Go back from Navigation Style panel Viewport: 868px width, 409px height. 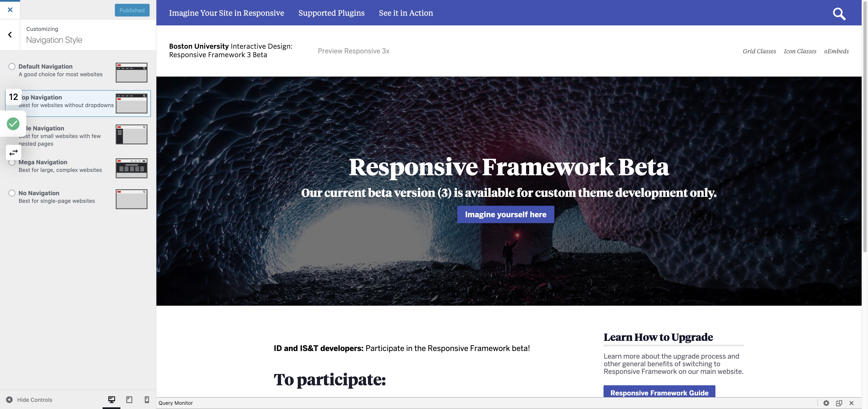click(10, 35)
